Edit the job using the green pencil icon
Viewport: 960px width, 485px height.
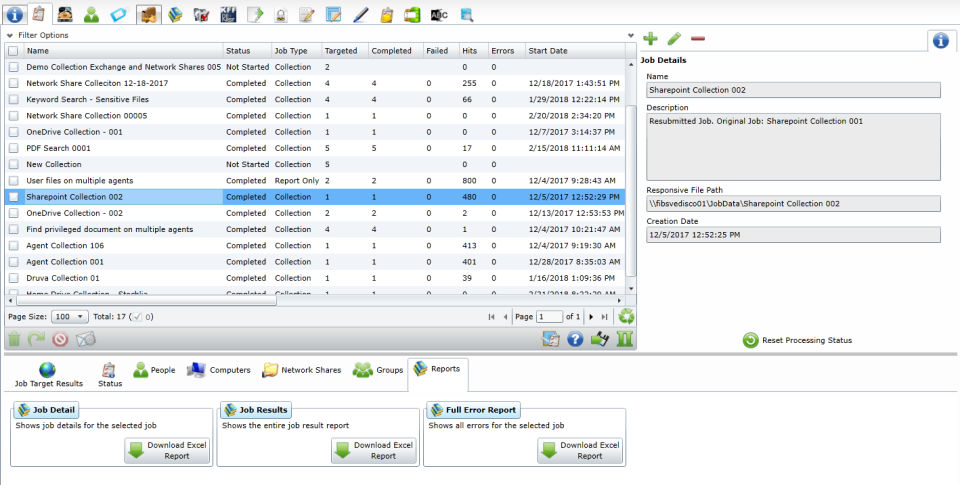pyautogui.click(x=674, y=39)
